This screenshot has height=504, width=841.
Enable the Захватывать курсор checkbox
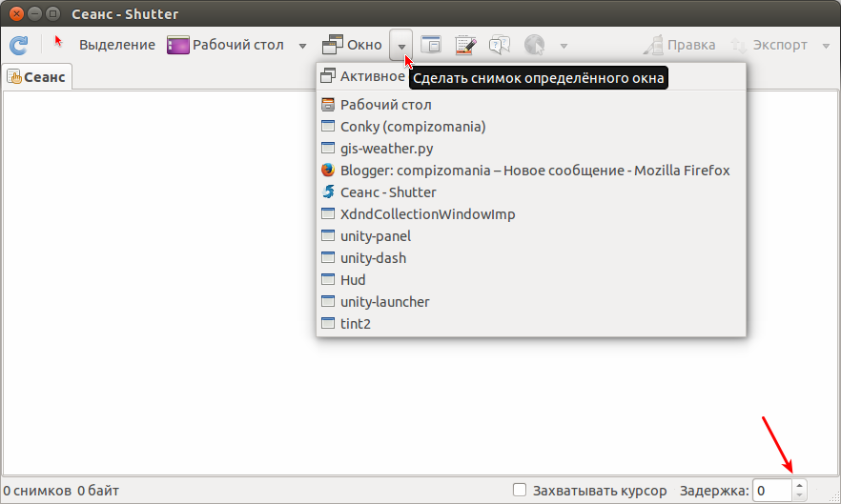point(519,490)
